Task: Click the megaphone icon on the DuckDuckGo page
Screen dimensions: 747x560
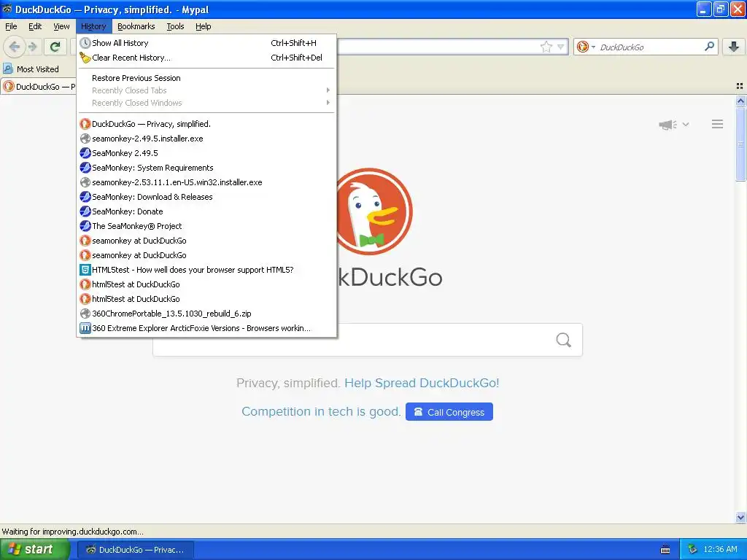Action: click(667, 125)
